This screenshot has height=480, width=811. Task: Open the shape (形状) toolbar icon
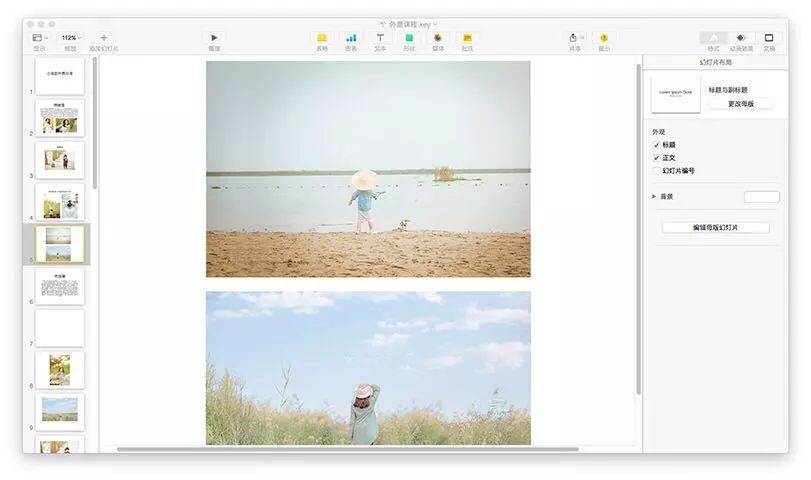(x=409, y=38)
